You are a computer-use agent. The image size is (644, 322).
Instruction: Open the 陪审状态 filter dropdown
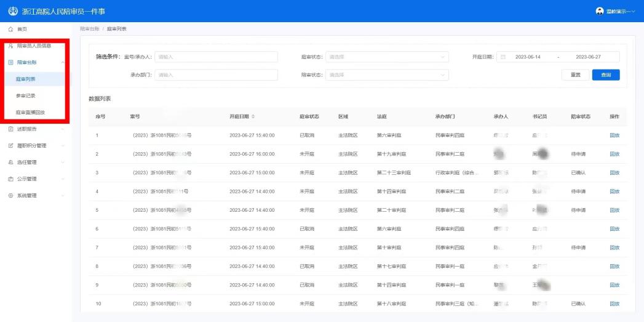point(387,75)
